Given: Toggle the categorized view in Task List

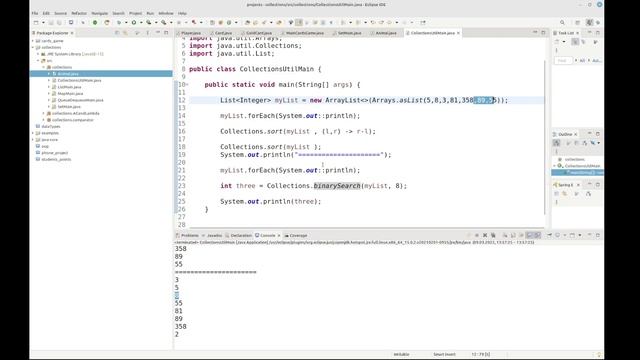Looking at the screenshot, I should point(575,42).
